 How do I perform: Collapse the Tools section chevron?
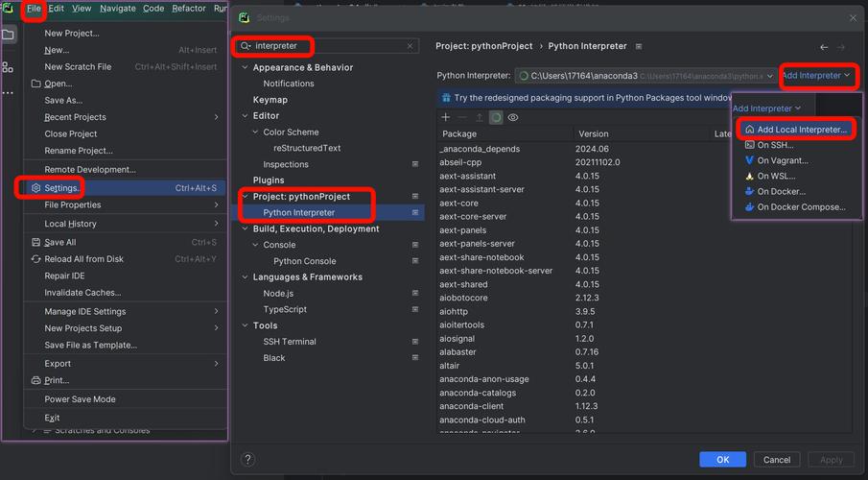click(x=245, y=325)
